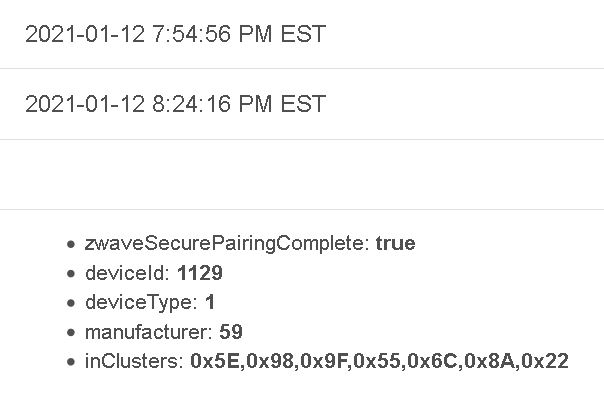The height and width of the screenshot is (398, 604).
Task: Select the zwaveSecurePairingComplete label
Action: [227, 244]
